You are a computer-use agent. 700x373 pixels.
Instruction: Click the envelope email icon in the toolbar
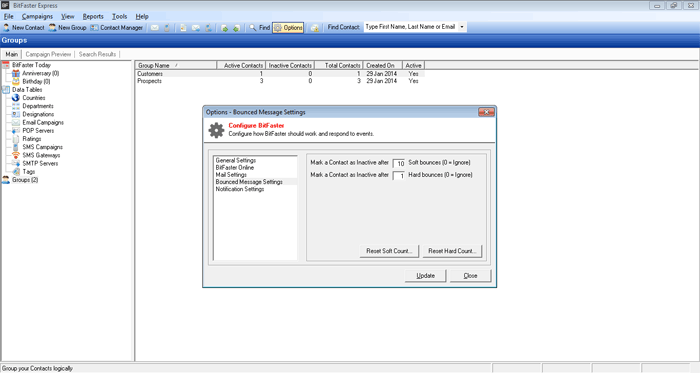154,28
